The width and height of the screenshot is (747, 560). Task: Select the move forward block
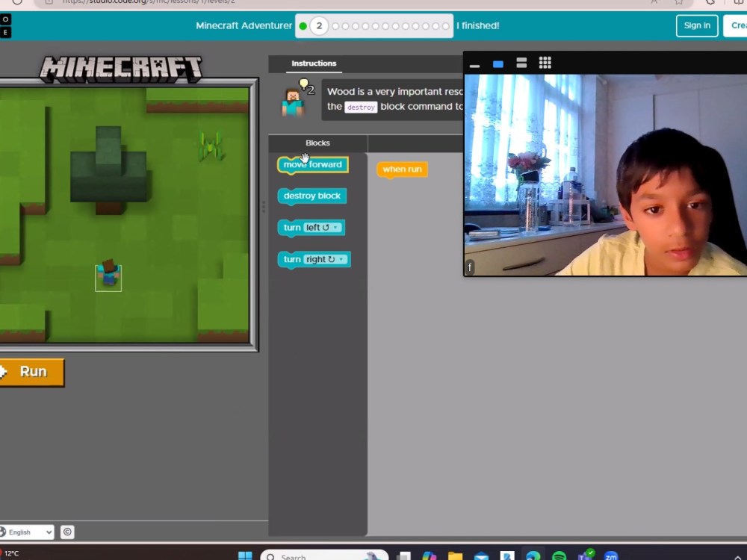click(312, 165)
